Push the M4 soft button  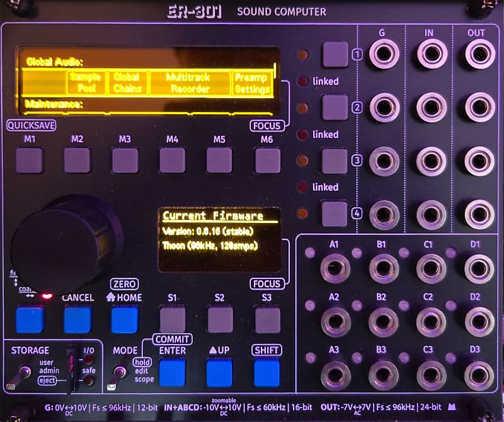[172, 160]
